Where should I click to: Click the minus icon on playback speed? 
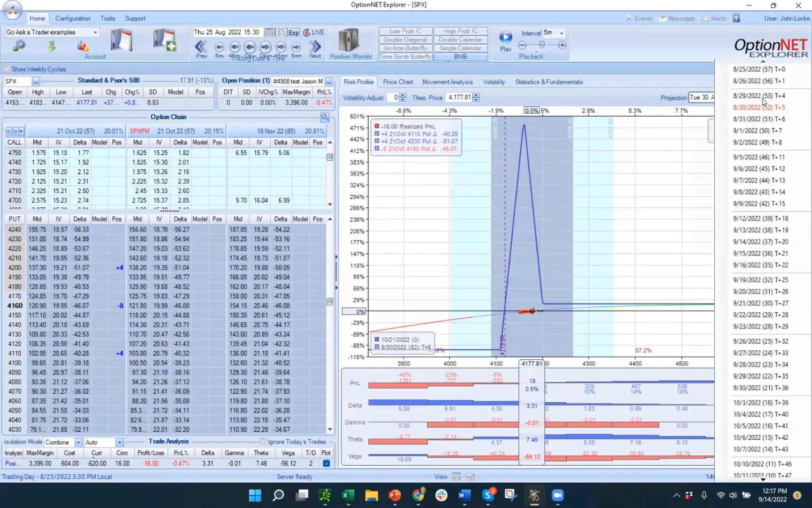click(x=522, y=45)
